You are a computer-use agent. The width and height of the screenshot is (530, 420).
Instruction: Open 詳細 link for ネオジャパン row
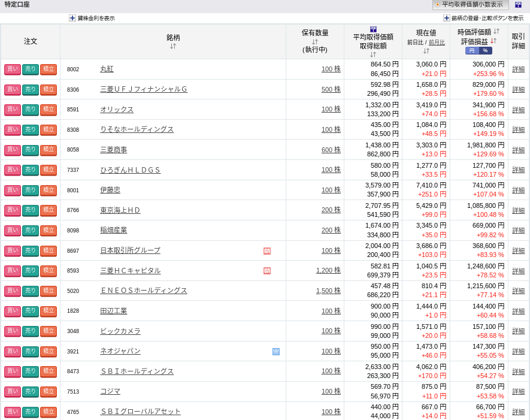pyautogui.click(x=519, y=352)
